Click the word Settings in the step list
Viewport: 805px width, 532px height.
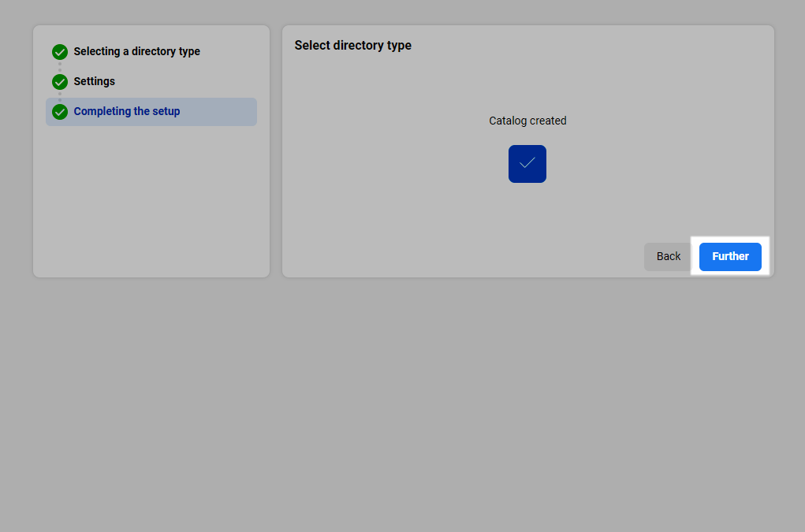(x=94, y=81)
